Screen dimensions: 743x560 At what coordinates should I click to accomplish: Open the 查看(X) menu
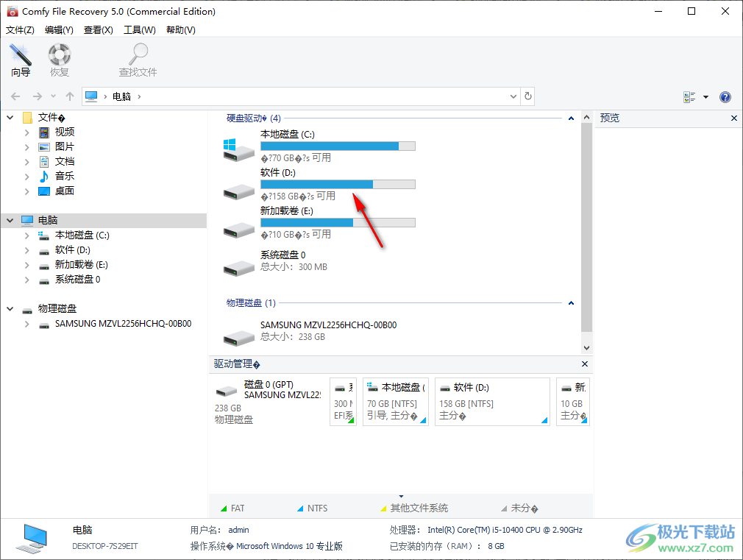98,30
